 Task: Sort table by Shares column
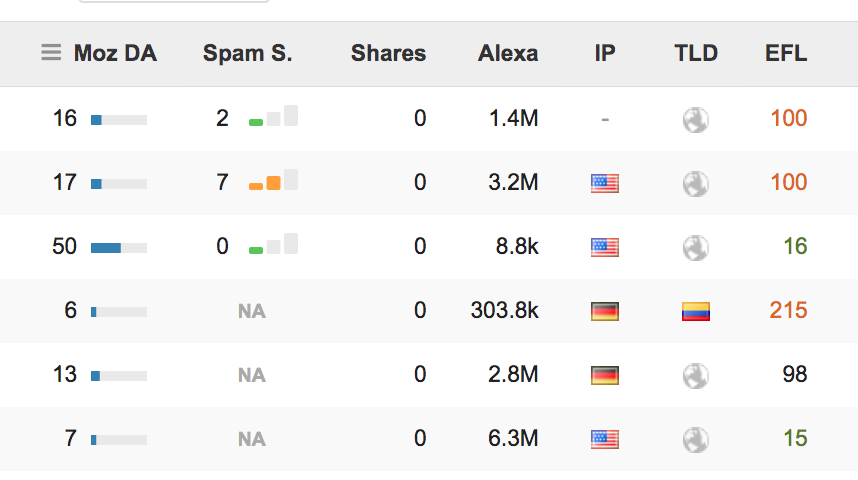coord(388,53)
